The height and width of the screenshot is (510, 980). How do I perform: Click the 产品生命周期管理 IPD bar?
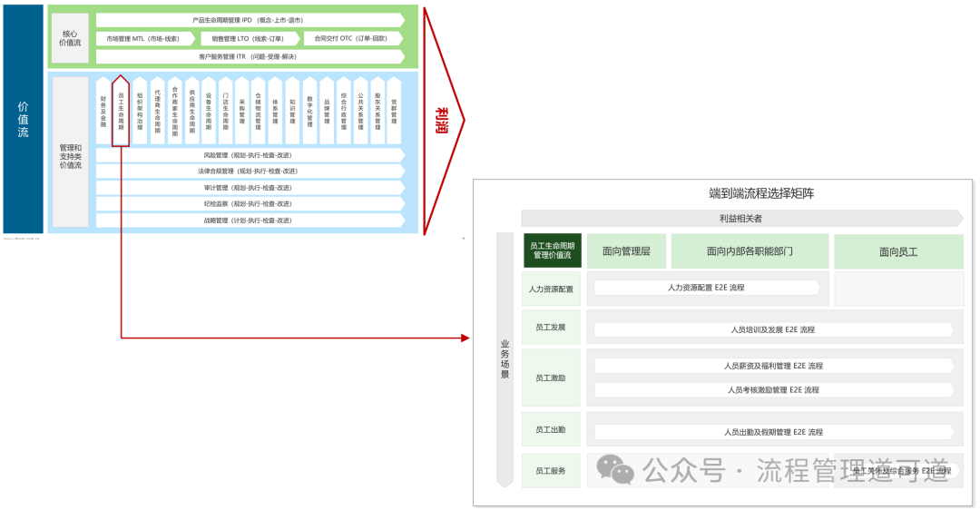click(x=250, y=20)
